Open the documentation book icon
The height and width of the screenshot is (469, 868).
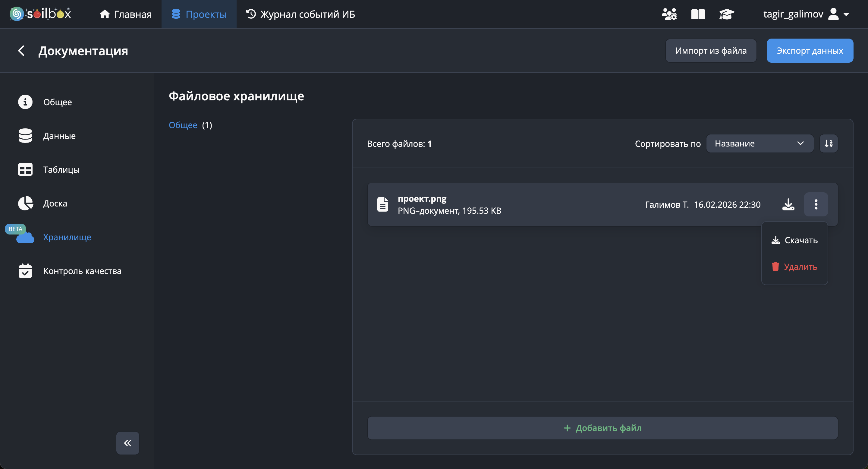tap(698, 14)
